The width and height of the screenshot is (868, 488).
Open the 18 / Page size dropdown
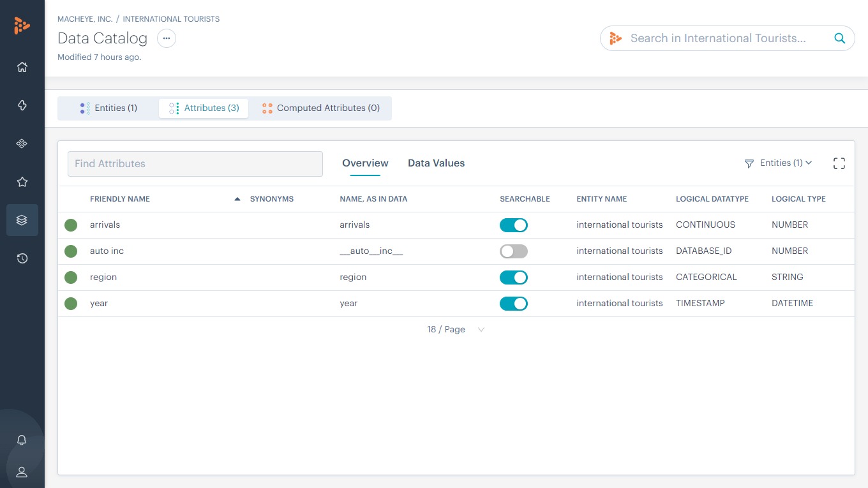pyautogui.click(x=456, y=330)
